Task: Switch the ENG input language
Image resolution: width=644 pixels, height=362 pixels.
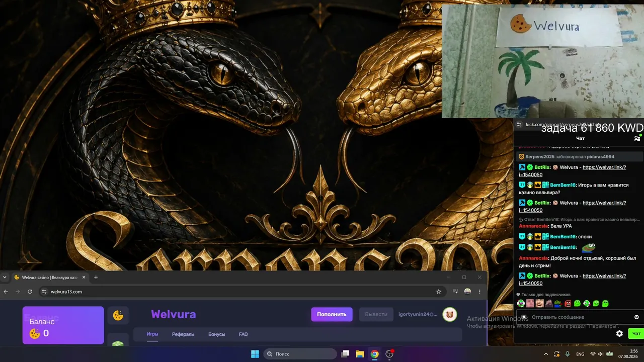Action: (580, 354)
